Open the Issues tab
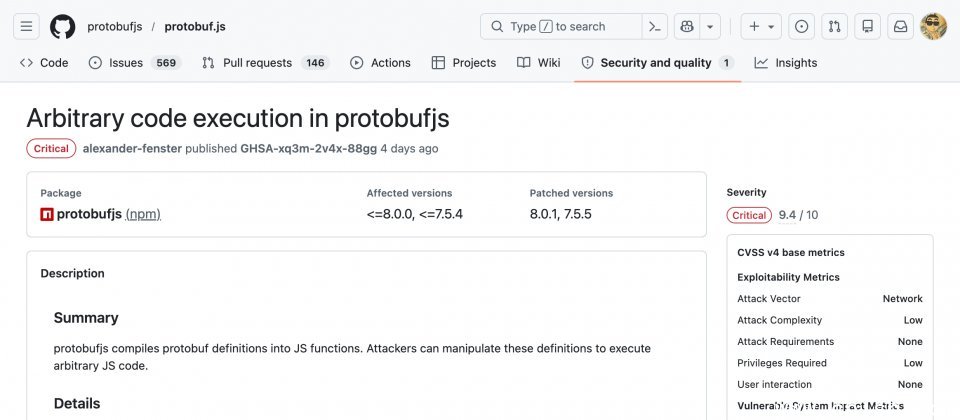This screenshot has height=420, width=960. click(125, 62)
